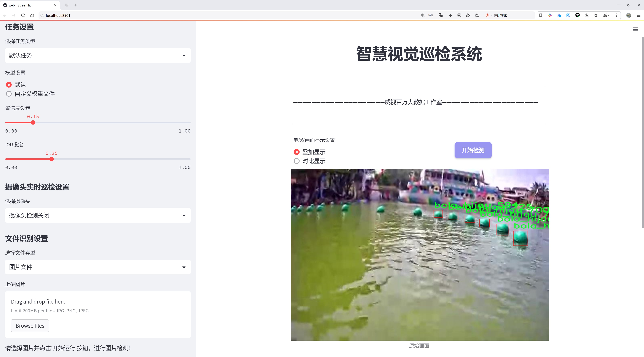The width and height of the screenshot is (644, 357).
Task: Open the browser main hamburger menu
Action: (639, 15)
